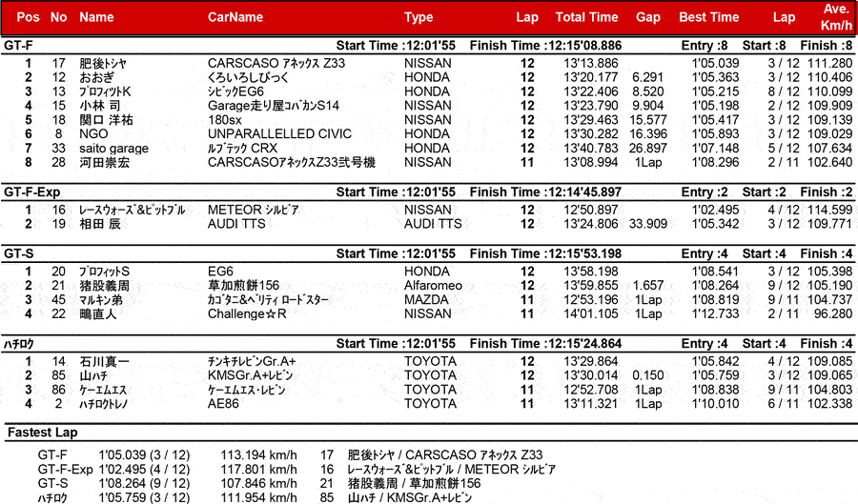Click car name 'ケーエムエス･レビン'
This screenshot has height=504, width=858.
[247, 390]
